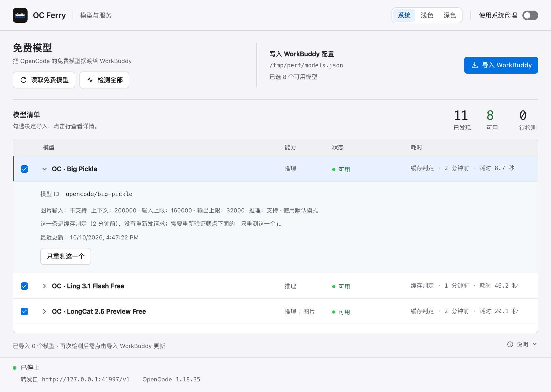Click the 耗时 20.1 秒 timing text

click(x=499, y=311)
